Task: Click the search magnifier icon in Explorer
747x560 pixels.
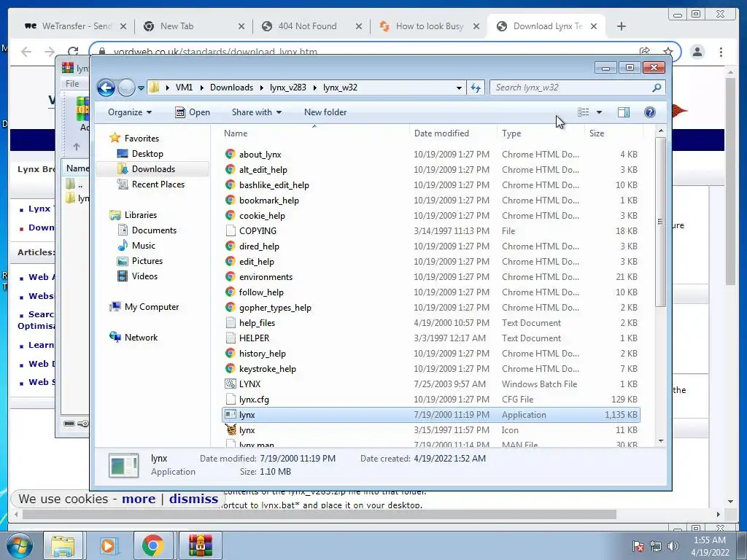Action: point(657,87)
